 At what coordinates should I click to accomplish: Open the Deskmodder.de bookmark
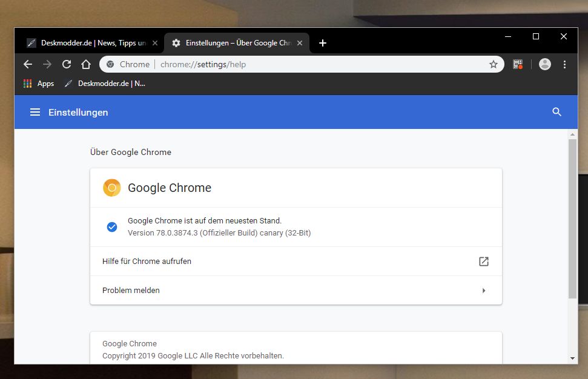click(x=105, y=84)
